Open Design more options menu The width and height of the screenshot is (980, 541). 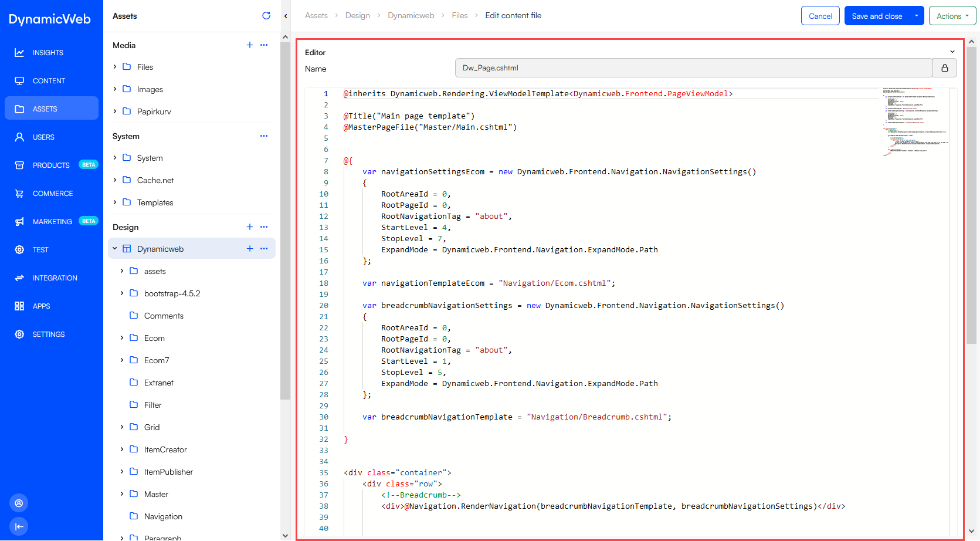(264, 227)
